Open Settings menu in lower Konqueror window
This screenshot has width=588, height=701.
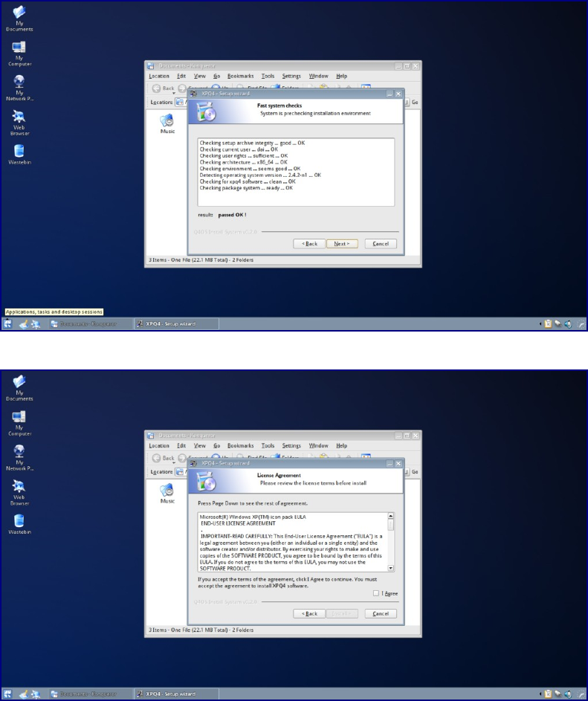(x=291, y=446)
